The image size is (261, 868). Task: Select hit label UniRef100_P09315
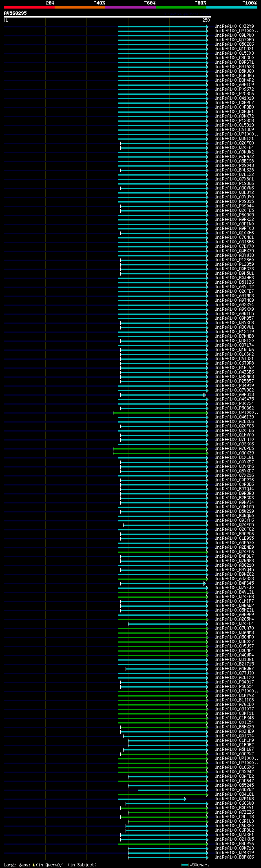click(x=234, y=201)
